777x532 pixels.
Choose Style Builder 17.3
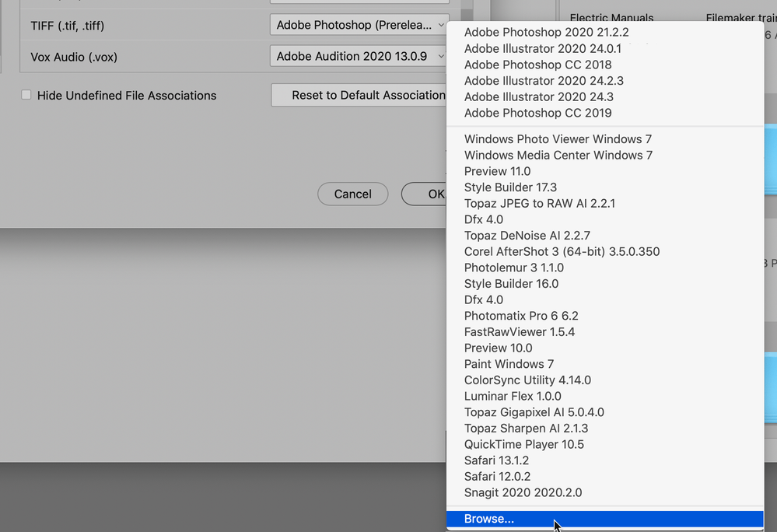tap(604, 187)
